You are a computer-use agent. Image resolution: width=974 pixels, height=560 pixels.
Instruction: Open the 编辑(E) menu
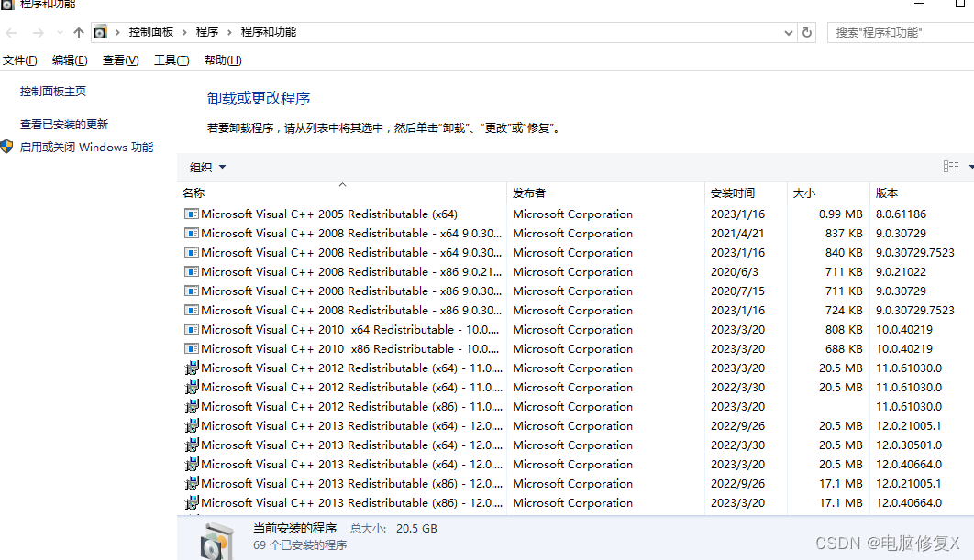[x=70, y=60]
